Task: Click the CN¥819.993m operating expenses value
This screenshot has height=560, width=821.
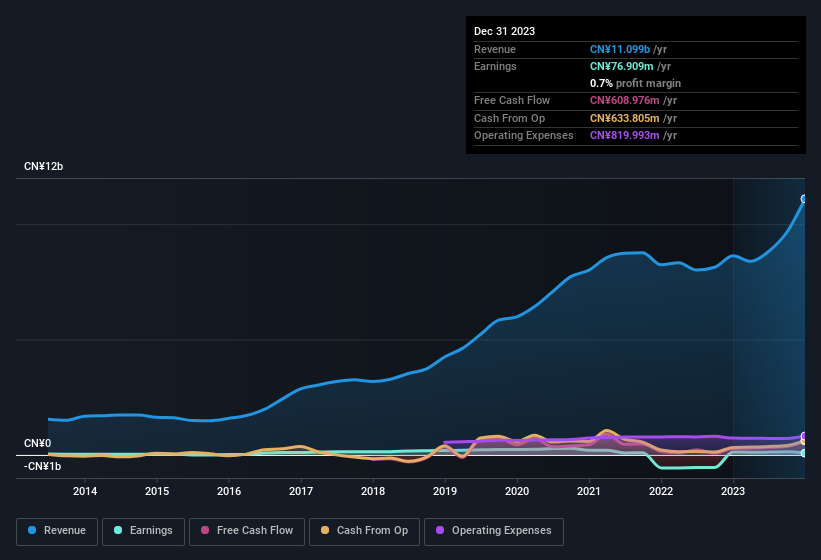Action: coord(625,135)
